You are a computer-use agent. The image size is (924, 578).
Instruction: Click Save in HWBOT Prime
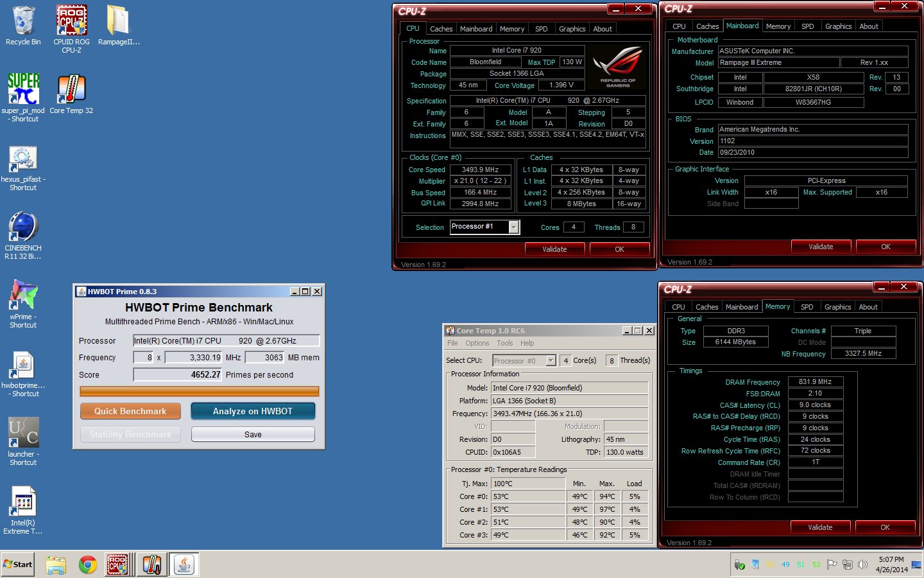pos(253,434)
